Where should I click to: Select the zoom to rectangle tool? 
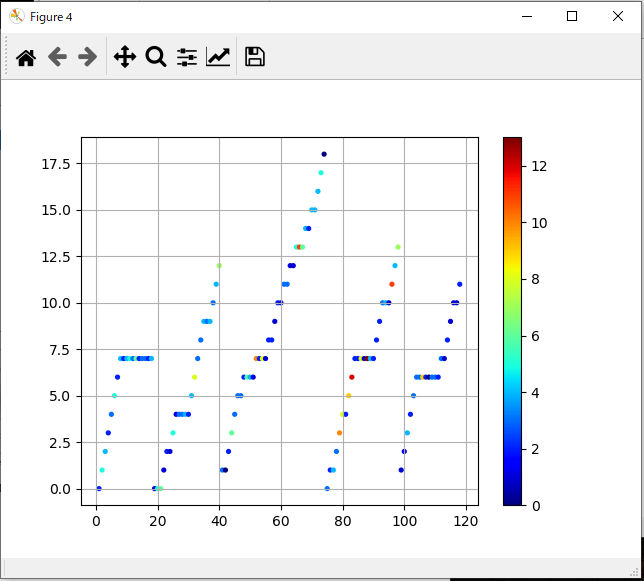point(156,57)
